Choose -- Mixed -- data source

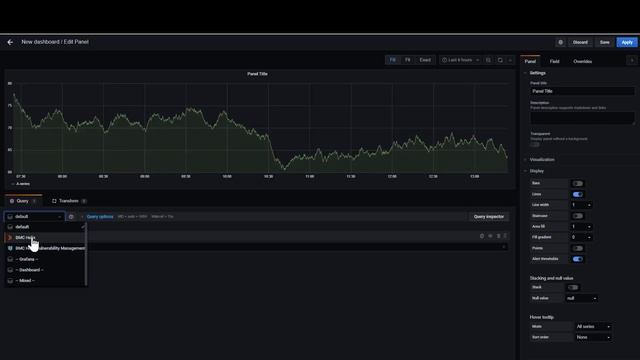click(x=45, y=280)
